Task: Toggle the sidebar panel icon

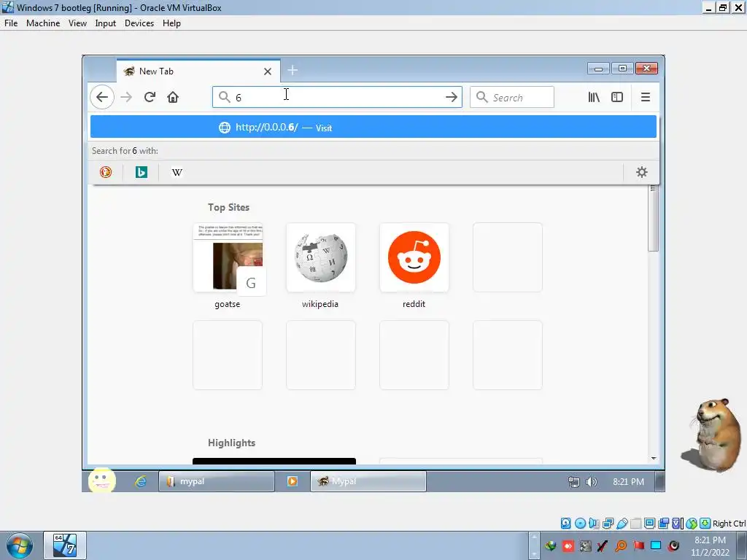Action: [617, 97]
